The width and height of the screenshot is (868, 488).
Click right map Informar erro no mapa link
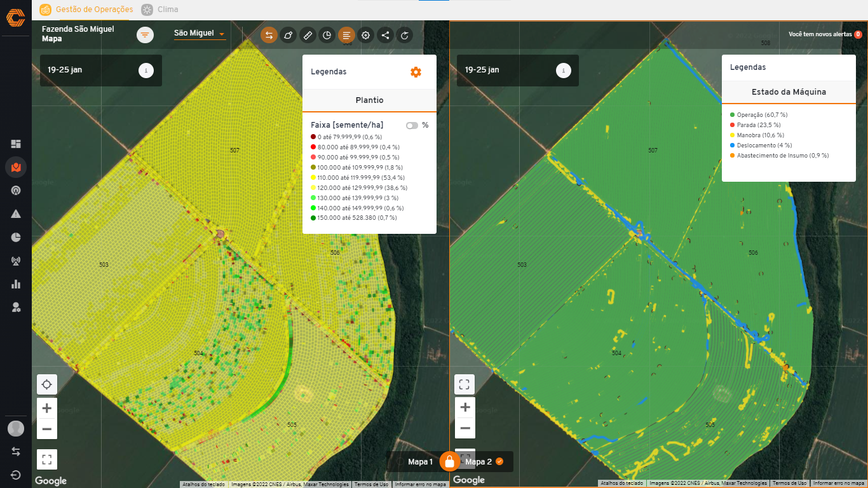[839, 484]
